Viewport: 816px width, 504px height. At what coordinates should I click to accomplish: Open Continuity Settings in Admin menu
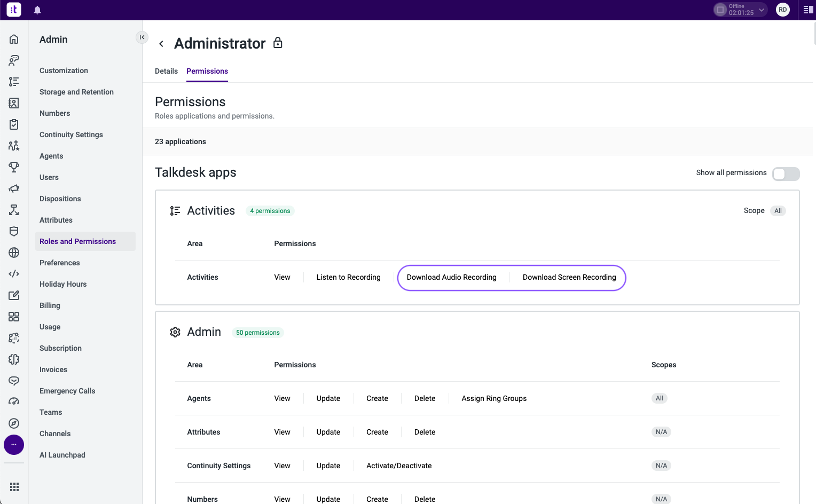pyautogui.click(x=71, y=135)
